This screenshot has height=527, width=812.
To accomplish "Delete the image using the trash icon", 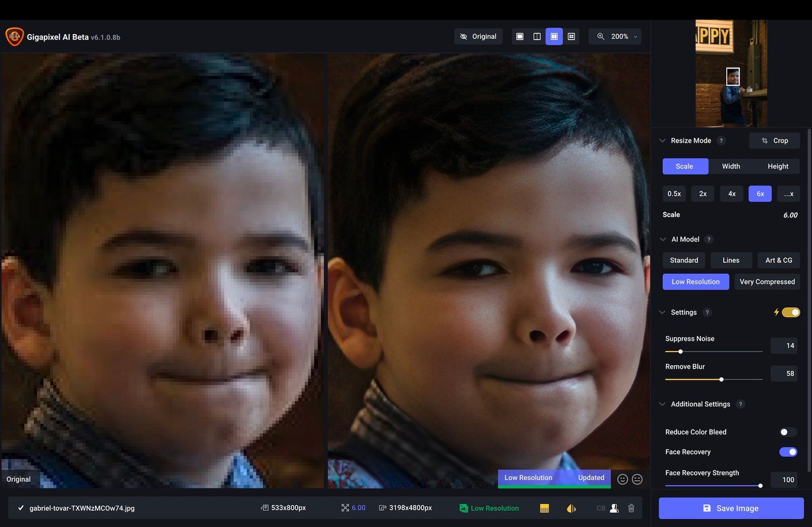I will (631, 508).
